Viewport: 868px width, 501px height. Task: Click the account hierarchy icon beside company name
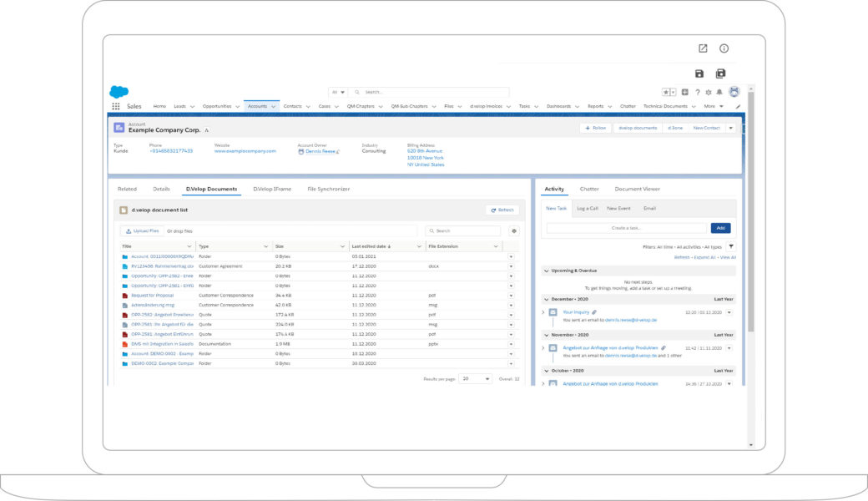(206, 130)
